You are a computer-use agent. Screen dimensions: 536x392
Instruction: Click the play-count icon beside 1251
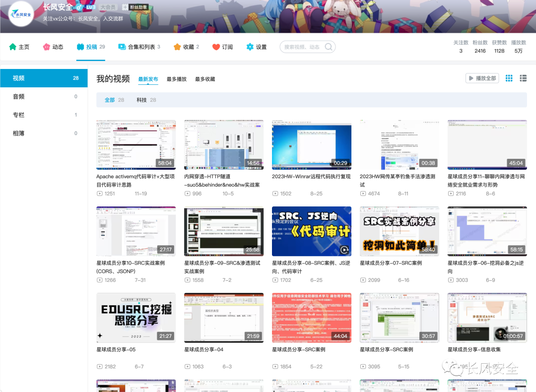tap(99, 194)
